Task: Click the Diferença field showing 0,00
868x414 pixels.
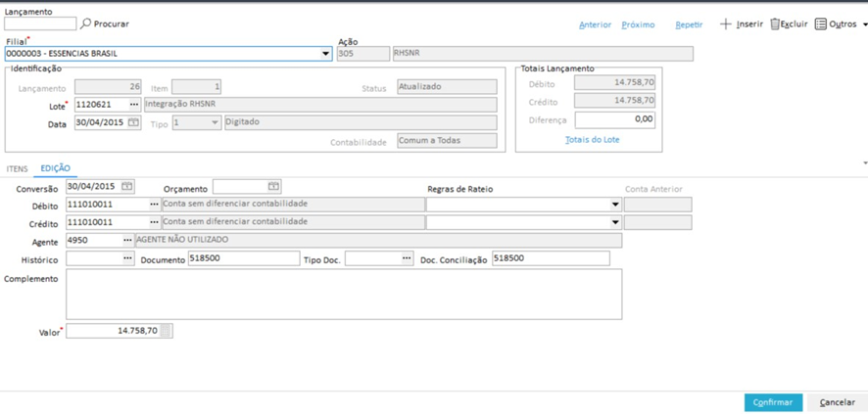Action: pyautogui.click(x=614, y=120)
